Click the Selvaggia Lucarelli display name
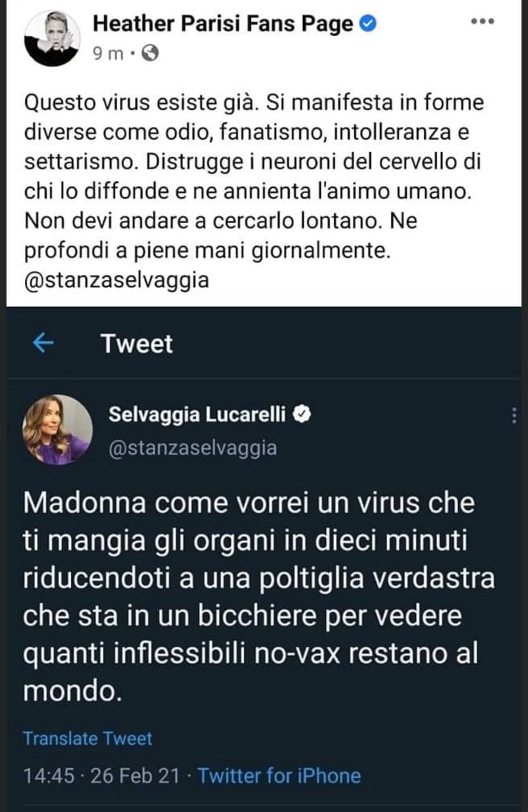 [197, 415]
